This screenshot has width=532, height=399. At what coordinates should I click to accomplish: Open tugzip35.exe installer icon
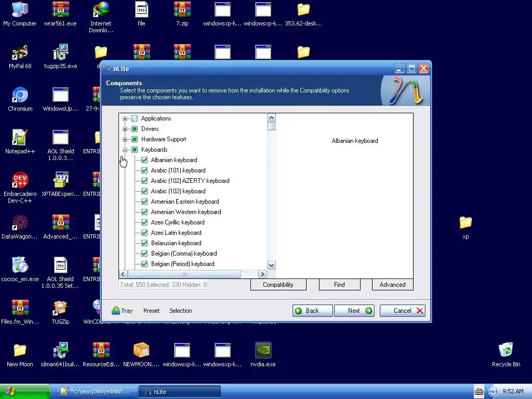60,56
